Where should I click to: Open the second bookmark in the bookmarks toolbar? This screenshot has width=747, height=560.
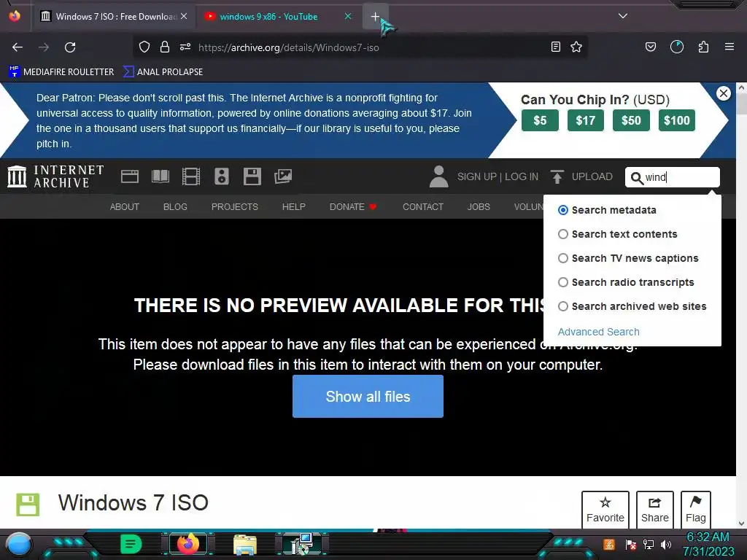click(163, 72)
